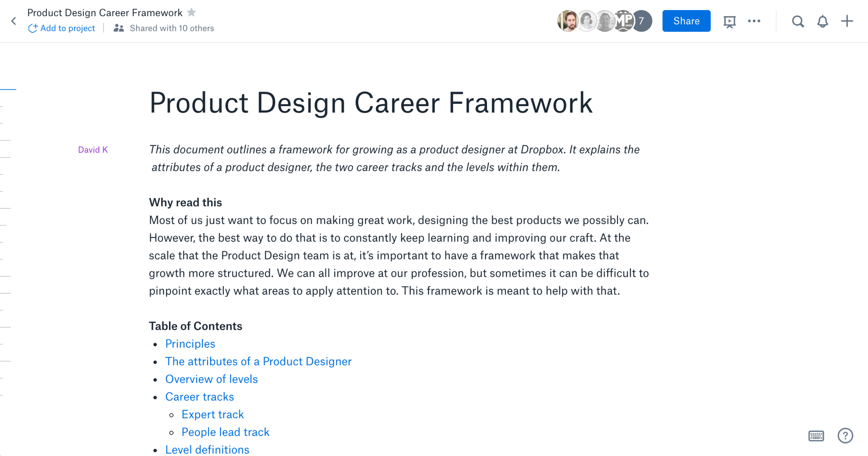Open notifications via the bell icon
This screenshot has width=868, height=456.
pos(823,21)
